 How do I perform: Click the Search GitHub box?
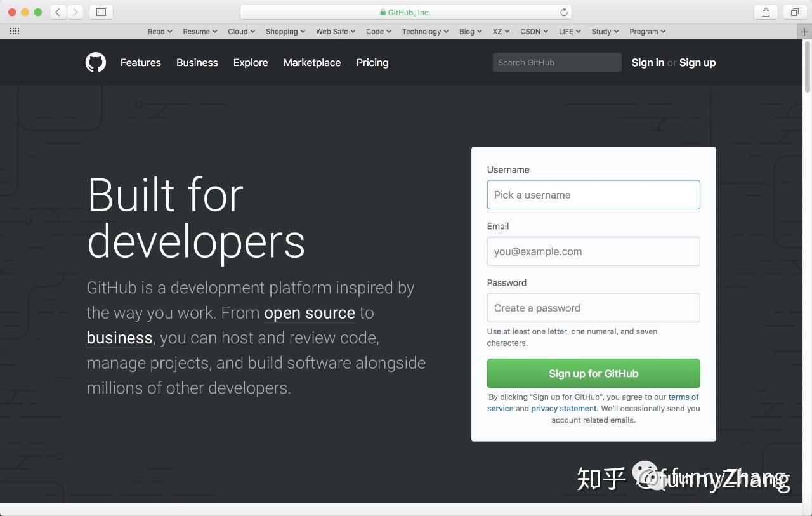pyautogui.click(x=556, y=62)
